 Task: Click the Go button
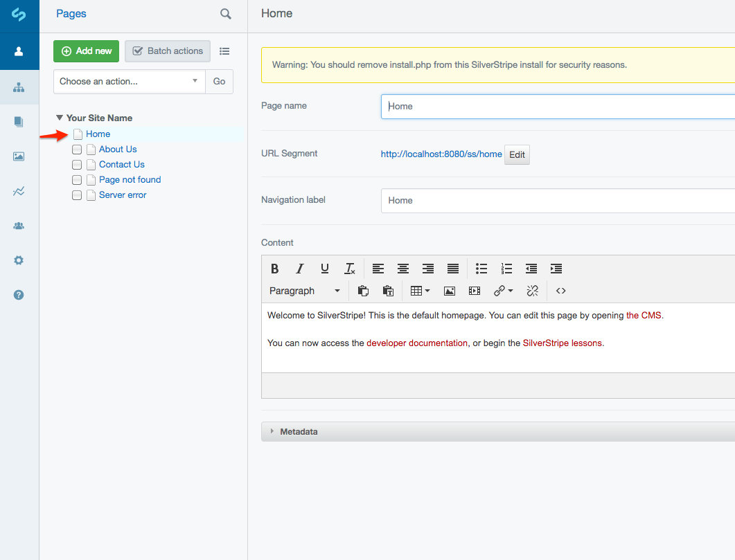tap(219, 82)
